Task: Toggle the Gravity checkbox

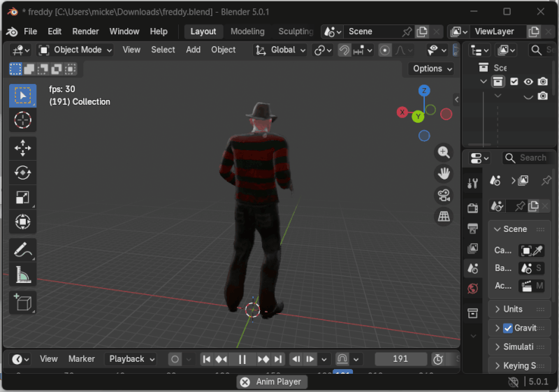Action: [x=508, y=328]
